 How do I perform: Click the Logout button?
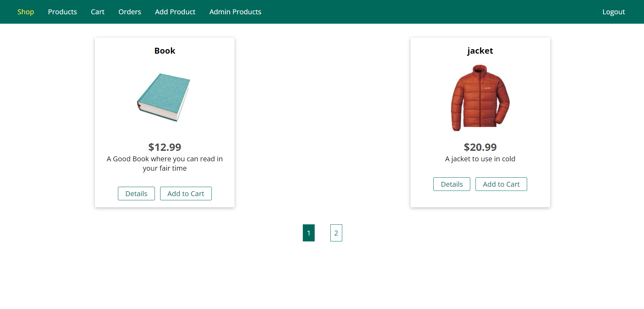(613, 12)
